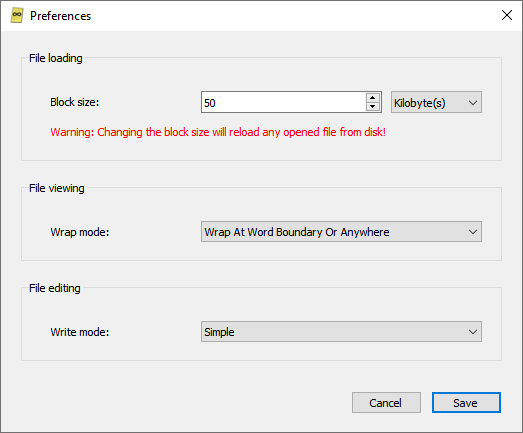Click the red block size warning text

point(218,132)
